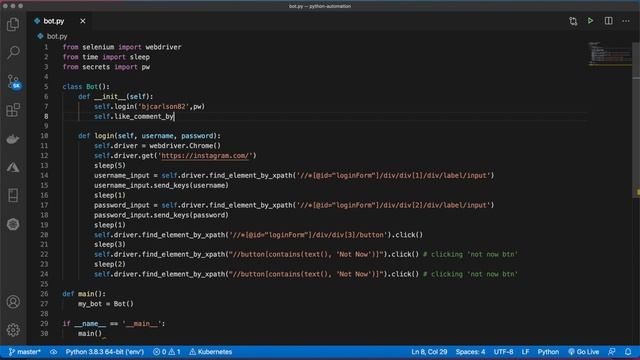Open the notifications bell
This screenshot has height=360, width=640.
[628, 352]
